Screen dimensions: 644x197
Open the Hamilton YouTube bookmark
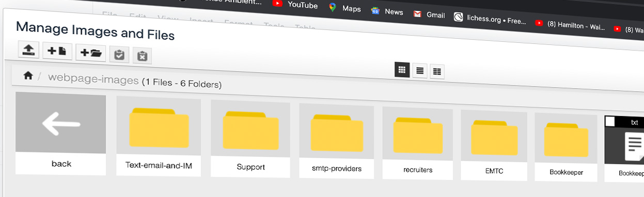(570, 26)
